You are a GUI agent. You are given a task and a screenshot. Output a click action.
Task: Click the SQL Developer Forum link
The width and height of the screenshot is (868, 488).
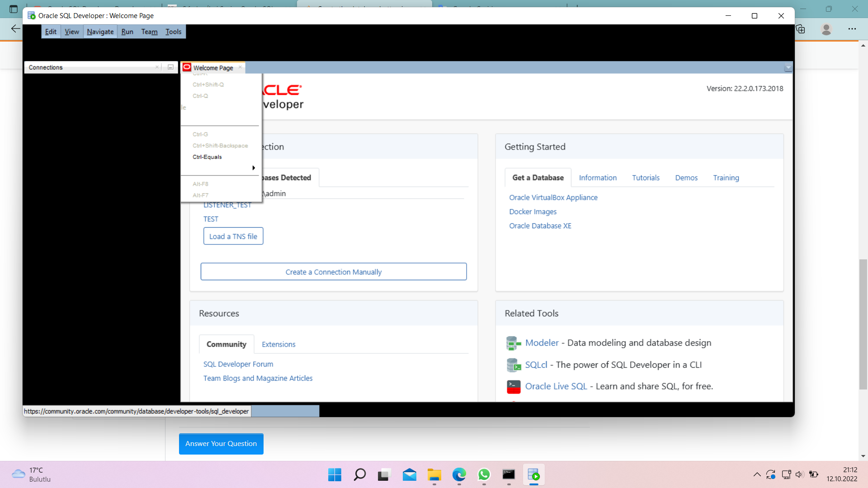238,364
